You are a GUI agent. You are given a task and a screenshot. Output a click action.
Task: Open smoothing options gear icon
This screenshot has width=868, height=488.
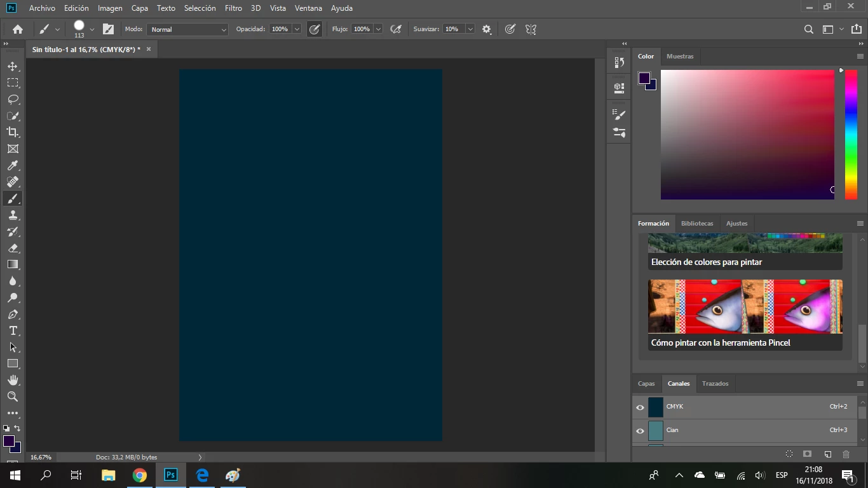[487, 29]
